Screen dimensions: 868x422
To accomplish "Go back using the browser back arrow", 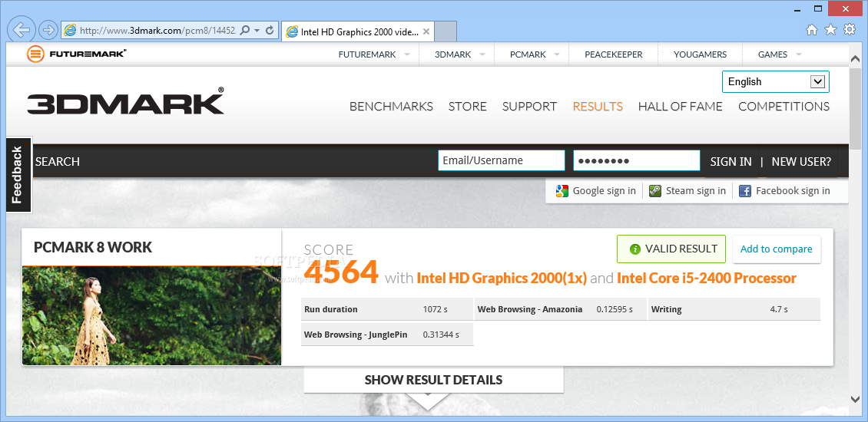I will (21, 29).
